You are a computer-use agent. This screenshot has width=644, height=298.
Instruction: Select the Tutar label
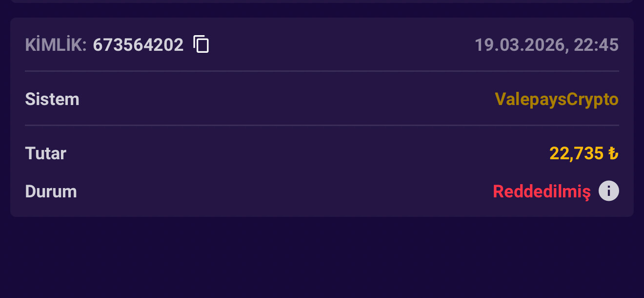[45, 153]
